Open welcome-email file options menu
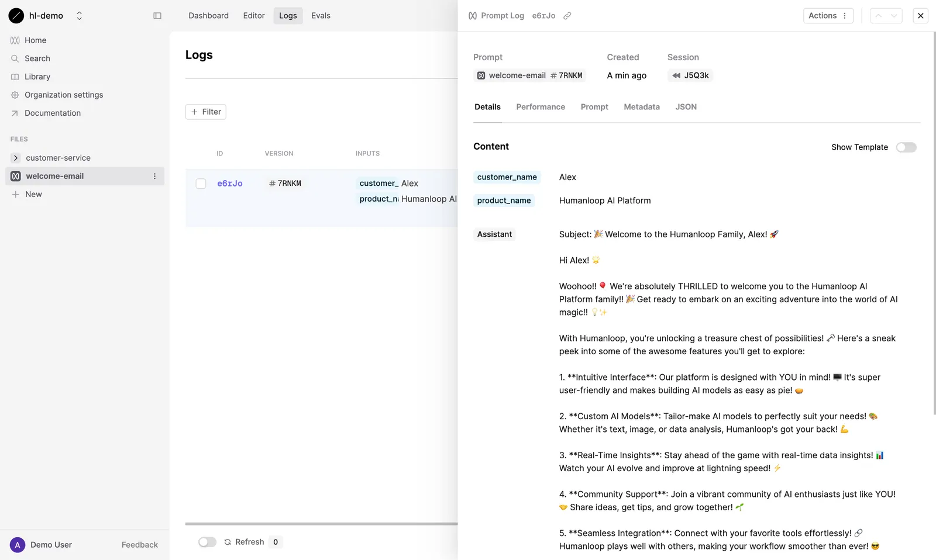 click(155, 176)
